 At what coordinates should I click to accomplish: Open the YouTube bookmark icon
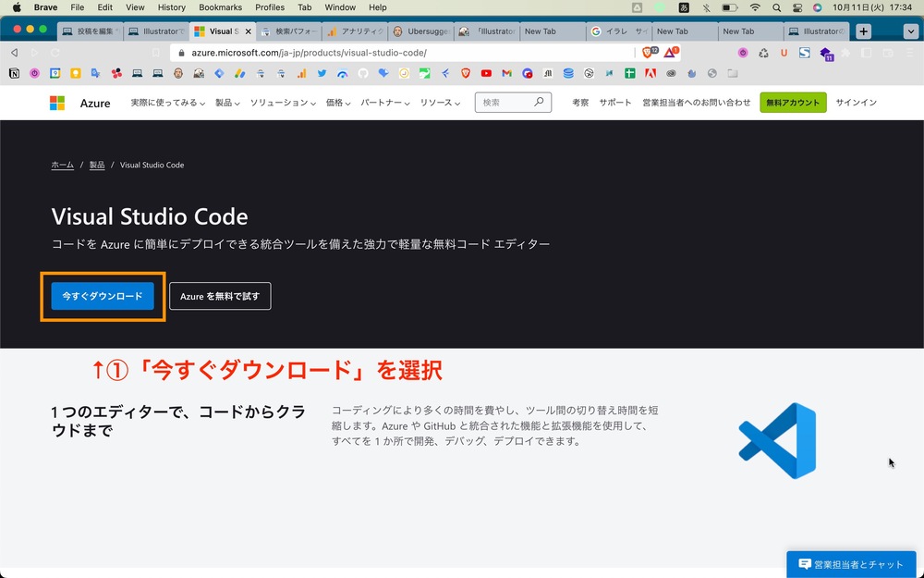(x=486, y=73)
